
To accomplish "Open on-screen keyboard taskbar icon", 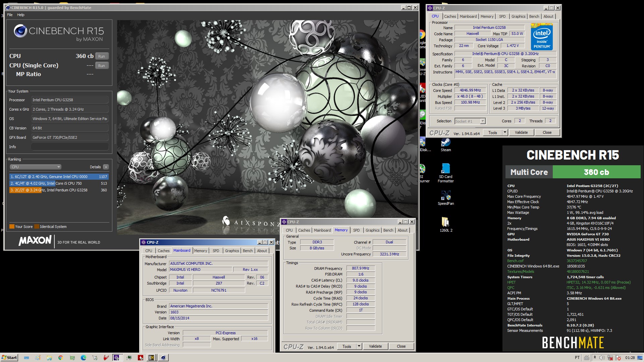I will [x=26, y=358].
